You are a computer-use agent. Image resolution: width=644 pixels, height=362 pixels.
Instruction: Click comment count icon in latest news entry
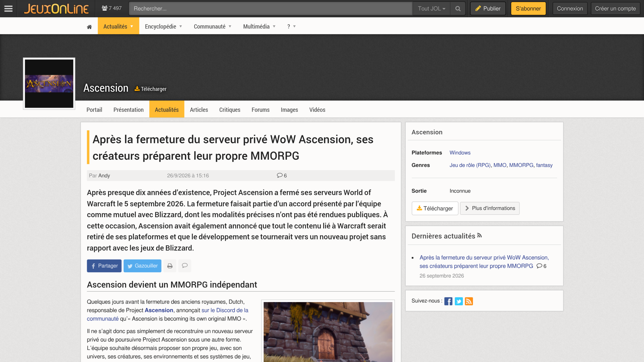coord(541,266)
